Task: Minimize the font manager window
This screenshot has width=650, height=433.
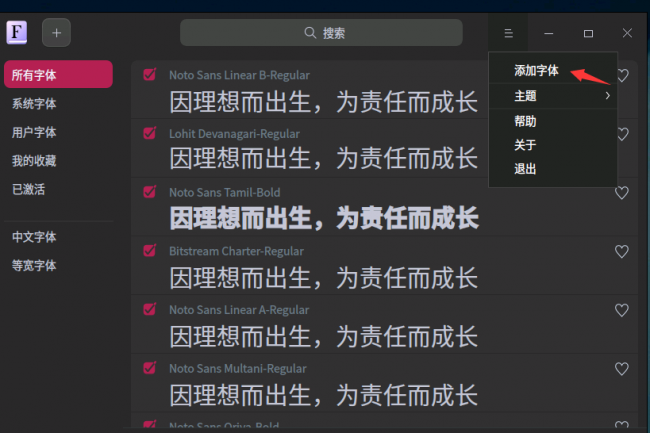Action: 548,33
